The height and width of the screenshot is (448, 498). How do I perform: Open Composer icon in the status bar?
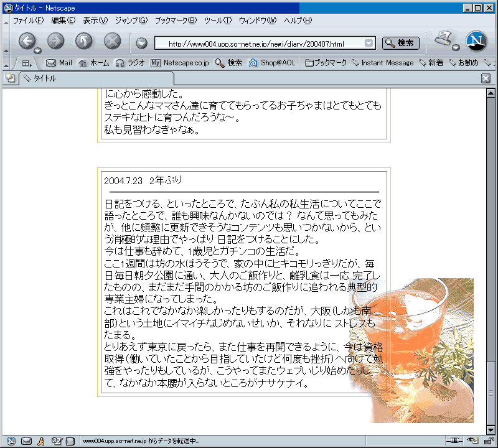[57, 441]
